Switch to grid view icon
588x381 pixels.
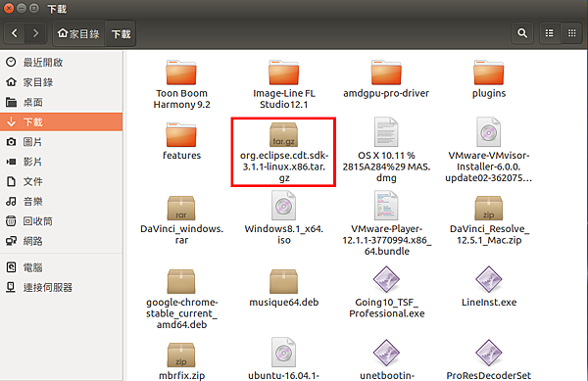click(572, 33)
